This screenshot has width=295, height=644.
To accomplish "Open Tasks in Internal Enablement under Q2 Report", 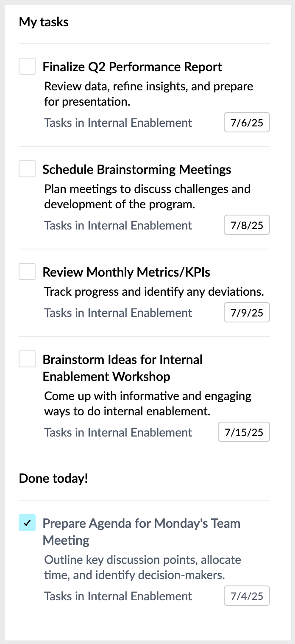I will [118, 122].
